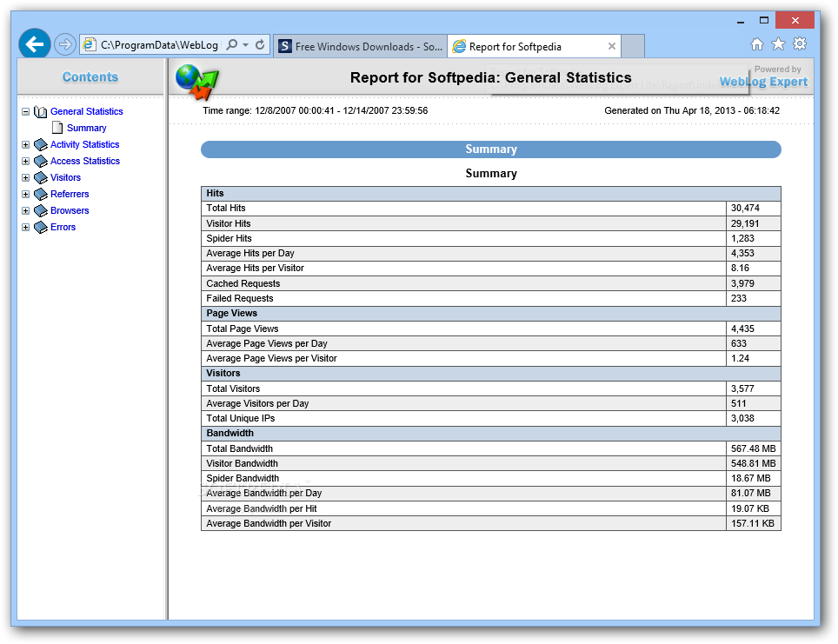Expand the Activity Statistics node
This screenshot has width=838, height=644.
25,145
